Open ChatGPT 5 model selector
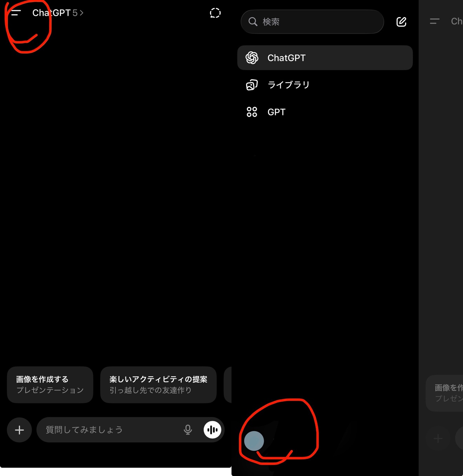Image resolution: width=463 pixels, height=476 pixels. [58, 13]
